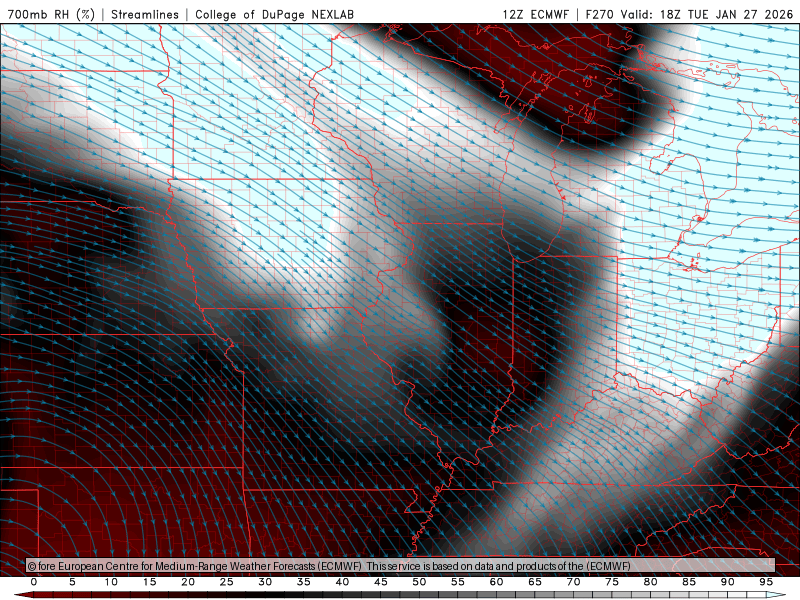The width and height of the screenshot is (800, 600).
Task: Select the 55 label on the RH scale
Action: tap(458, 582)
